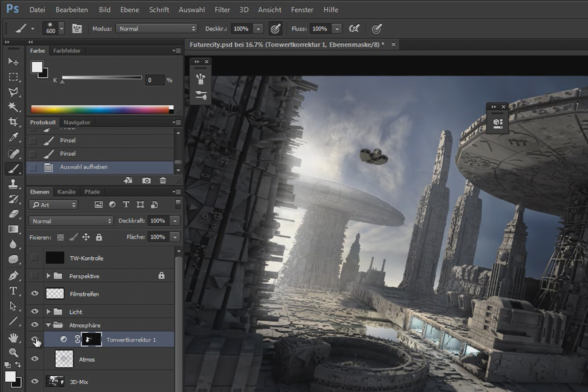588x392 pixels.
Task: Open the Deckkr. opacity dropdown arrow
Action: [259, 29]
